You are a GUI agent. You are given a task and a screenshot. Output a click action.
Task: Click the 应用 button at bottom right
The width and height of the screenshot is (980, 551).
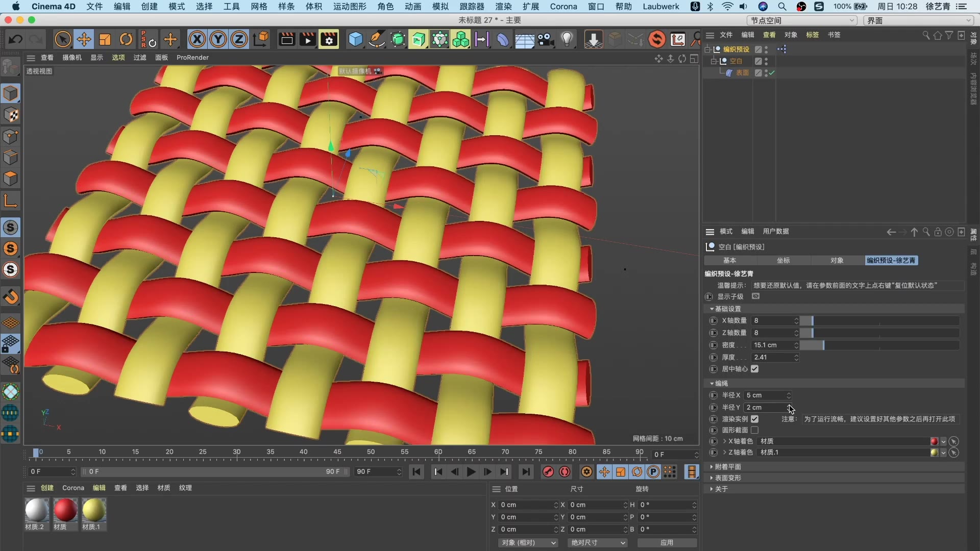667,543
